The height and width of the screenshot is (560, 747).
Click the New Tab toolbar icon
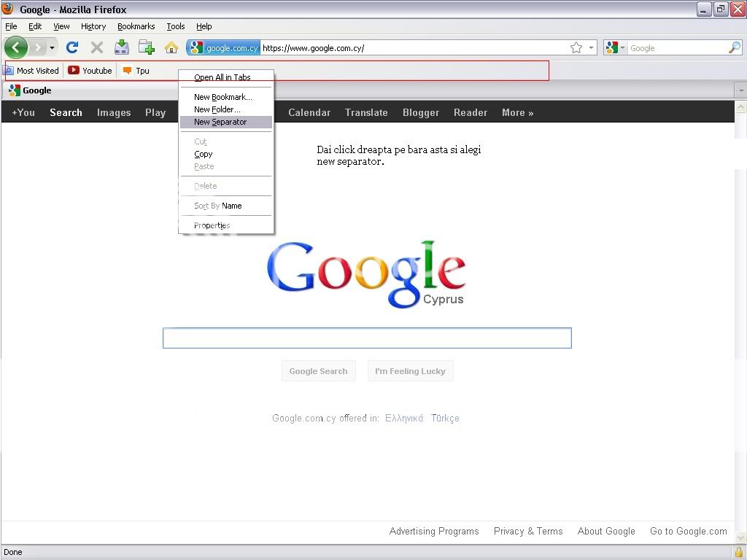click(x=146, y=47)
